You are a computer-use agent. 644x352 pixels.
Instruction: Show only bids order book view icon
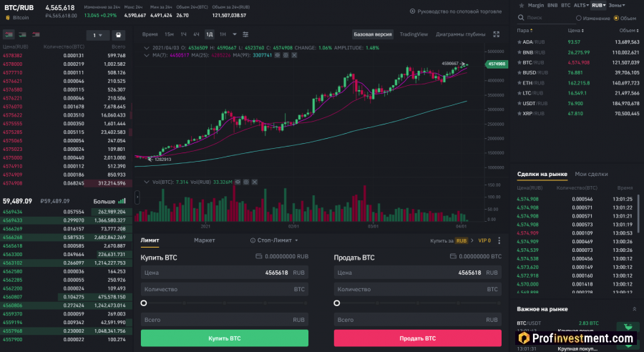[23, 34]
